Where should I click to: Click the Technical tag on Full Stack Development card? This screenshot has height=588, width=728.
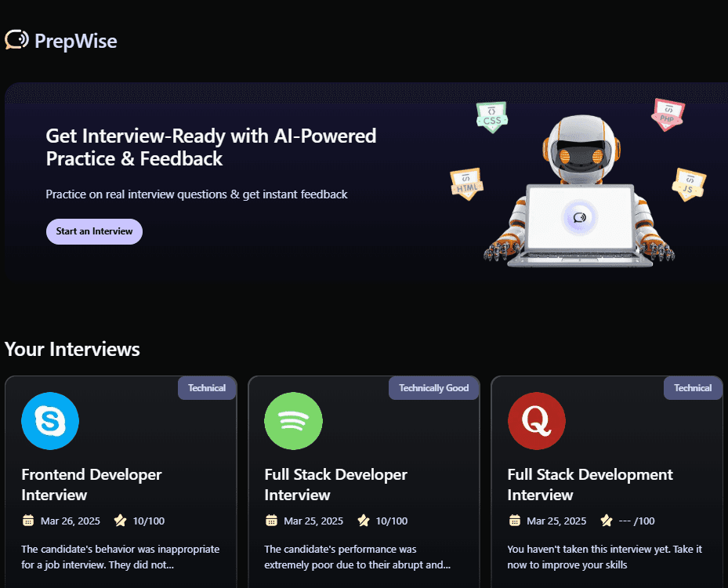tap(693, 387)
